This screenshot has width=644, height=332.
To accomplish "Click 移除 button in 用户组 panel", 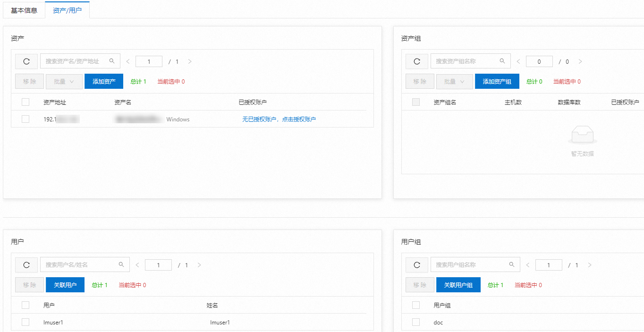I will pos(420,285).
